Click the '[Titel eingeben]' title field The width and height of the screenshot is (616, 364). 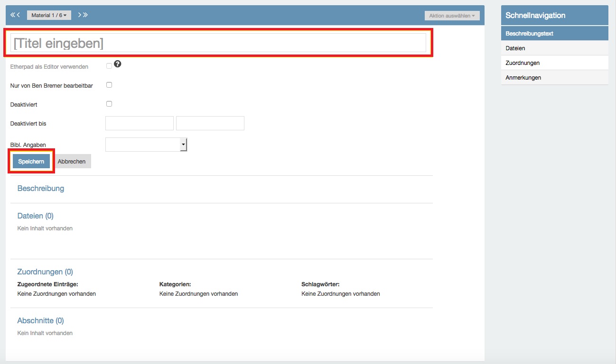[218, 43]
